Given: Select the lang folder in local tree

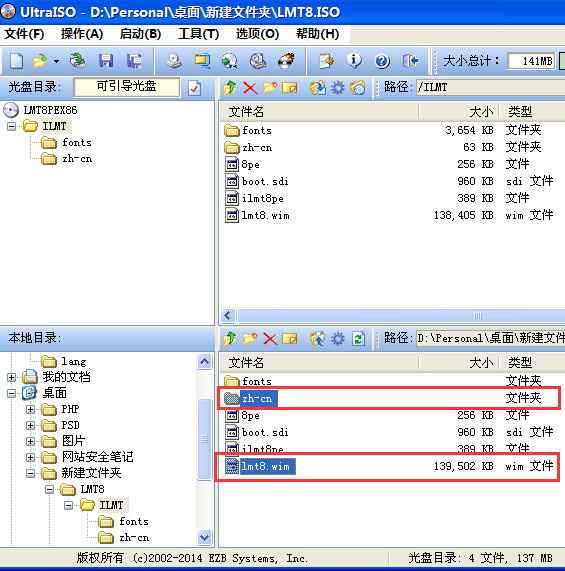Looking at the screenshot, I should point(74,361).
